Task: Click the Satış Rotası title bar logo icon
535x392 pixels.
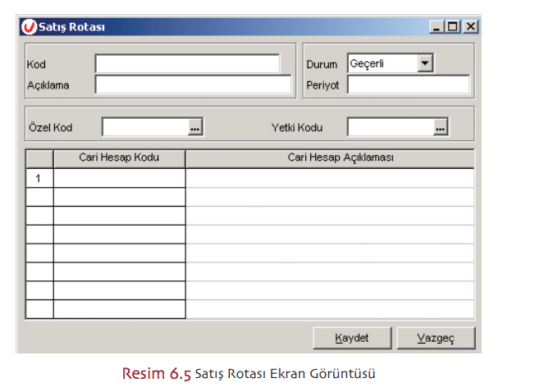Action: (x=28, y=27)
